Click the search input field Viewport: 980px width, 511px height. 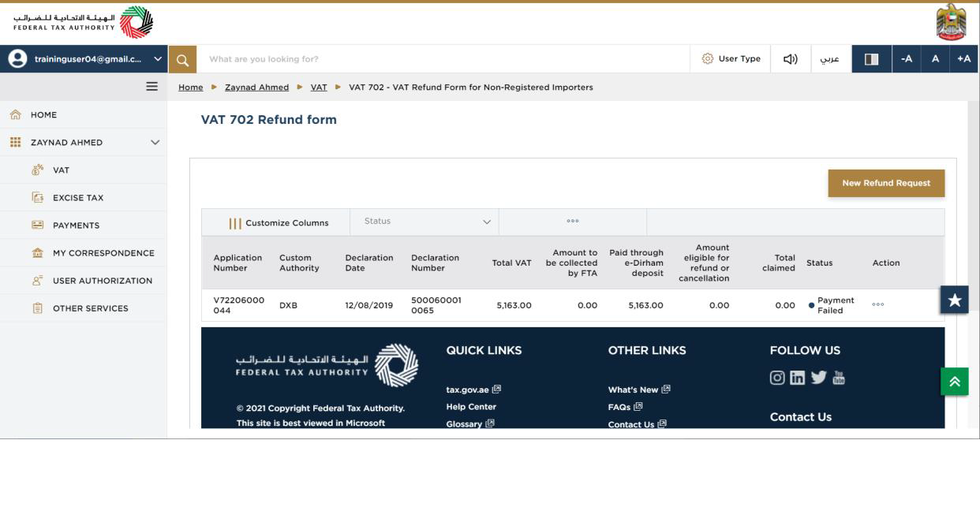pos(442,59)
